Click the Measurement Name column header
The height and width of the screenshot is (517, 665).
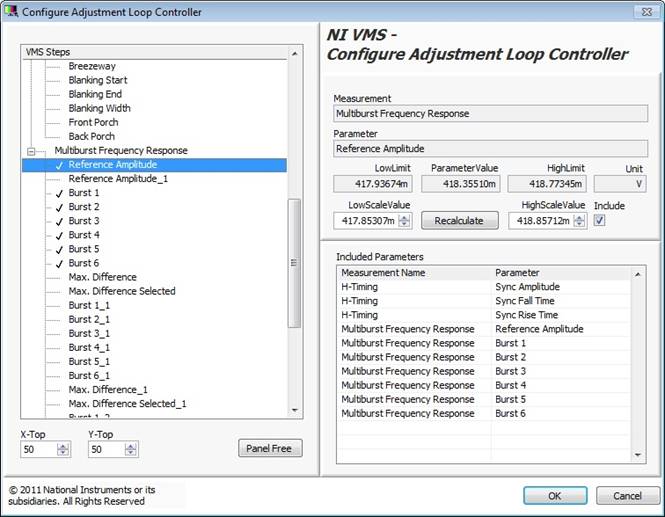(x=414, y=273)
